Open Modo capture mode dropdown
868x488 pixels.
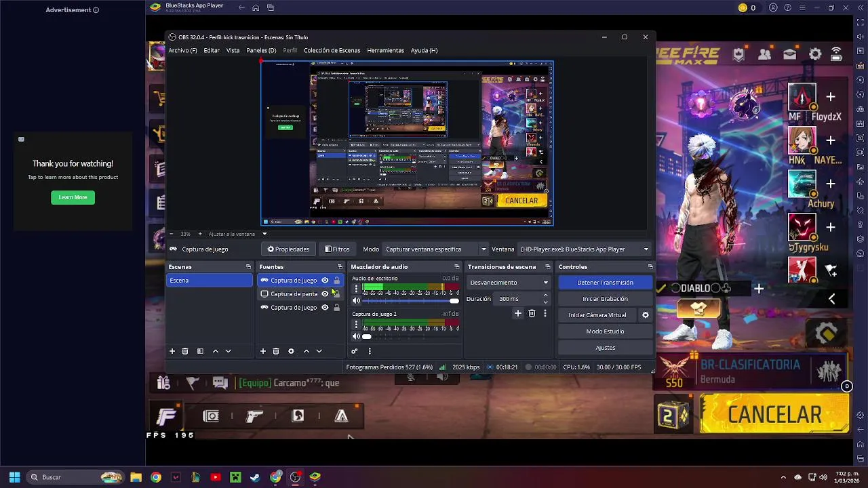point(435,249)
